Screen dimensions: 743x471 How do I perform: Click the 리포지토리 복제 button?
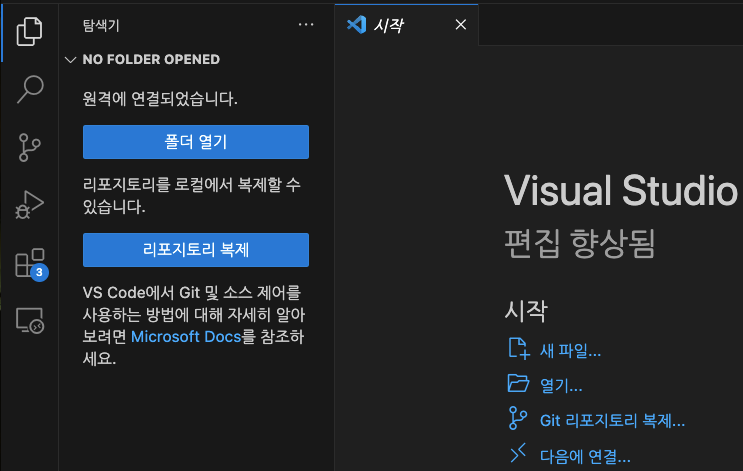point(196,250)
